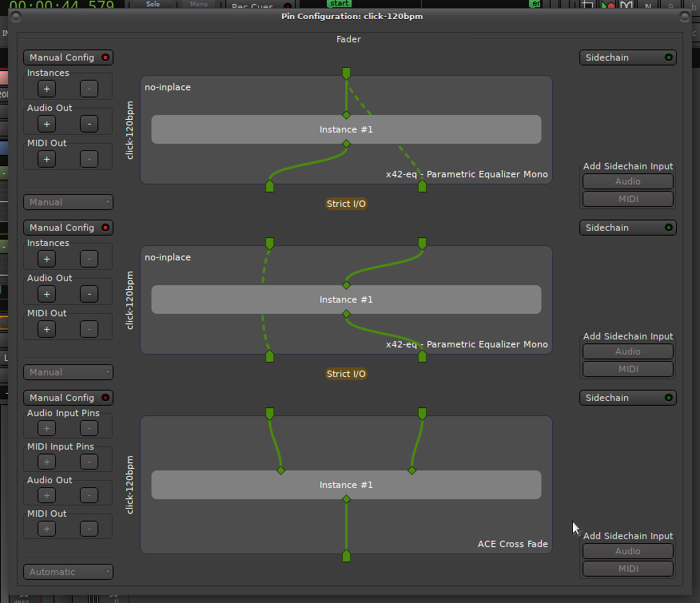The width and height of the screenshot is (700, 603).
Task: Click minus under Audio Out for first x42-eq
Action: (89, 124)
